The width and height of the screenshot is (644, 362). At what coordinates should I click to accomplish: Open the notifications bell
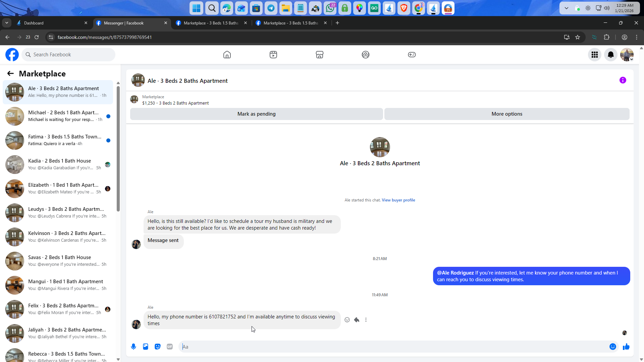(x=611, y=55)
